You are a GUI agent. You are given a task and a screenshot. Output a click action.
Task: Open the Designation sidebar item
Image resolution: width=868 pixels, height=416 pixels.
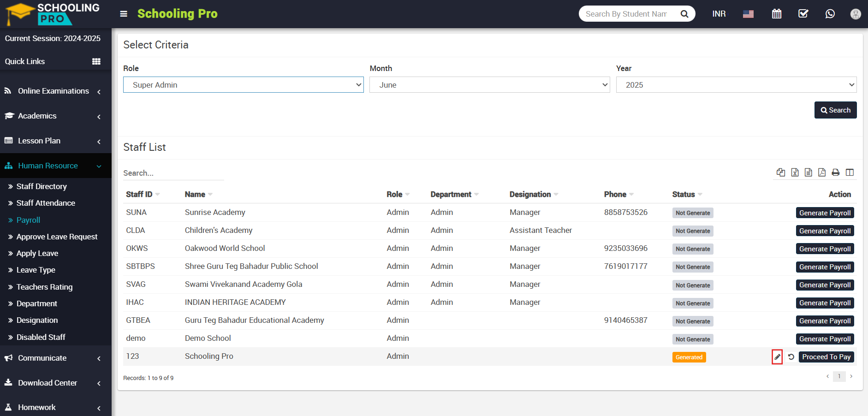click(37, 320)
